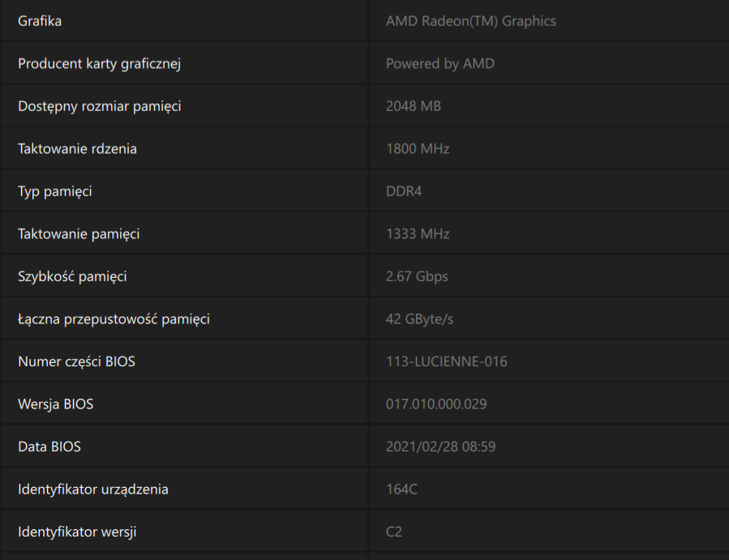Click the 017.010.000.029 BIOS version value

[436, 404]
